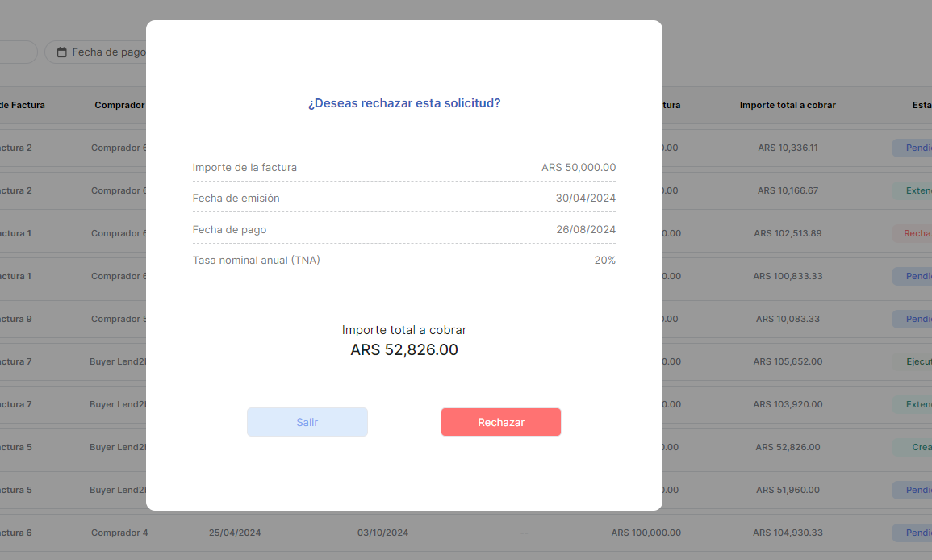Viewport: 932px width, 560px height.
Task: Click the Pendiente badge in the ARS 10,336.11 row
Action: pos(916,148)
